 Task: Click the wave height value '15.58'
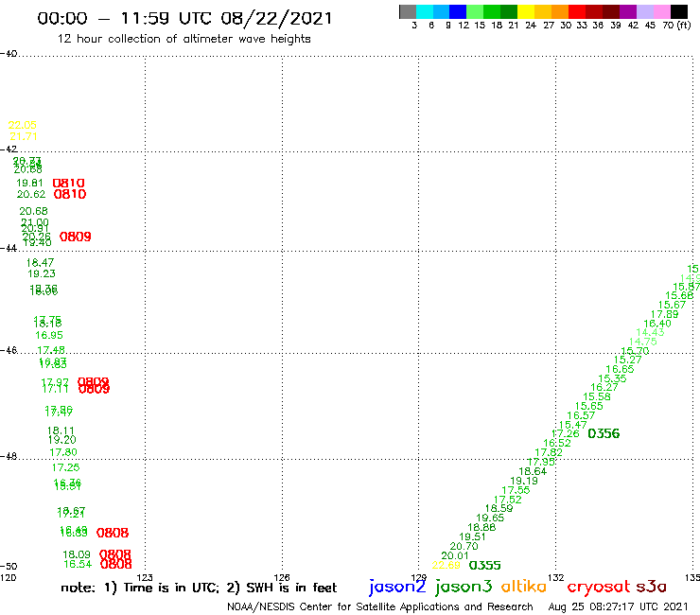pyautogui.click(x=597, y=396)
